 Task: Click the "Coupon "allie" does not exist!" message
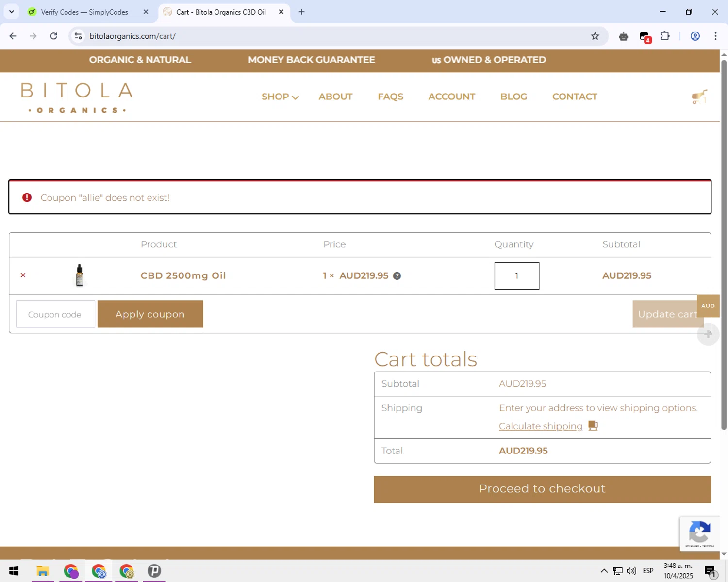105,198
